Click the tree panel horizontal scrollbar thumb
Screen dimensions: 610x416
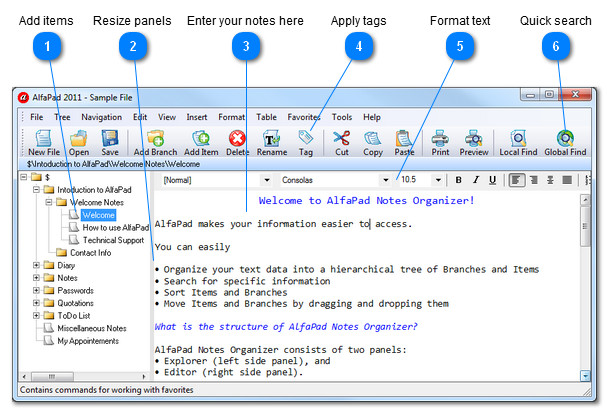click(52, 376)
